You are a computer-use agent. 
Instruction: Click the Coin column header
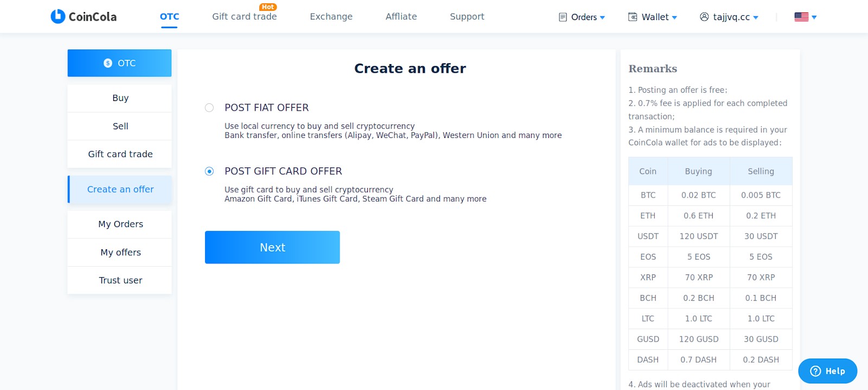pyautogui.click(x=648, y=171)
